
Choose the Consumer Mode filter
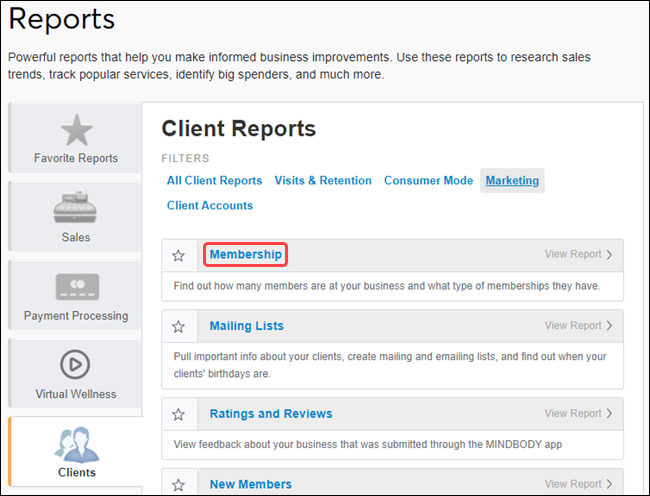(428, 181)
